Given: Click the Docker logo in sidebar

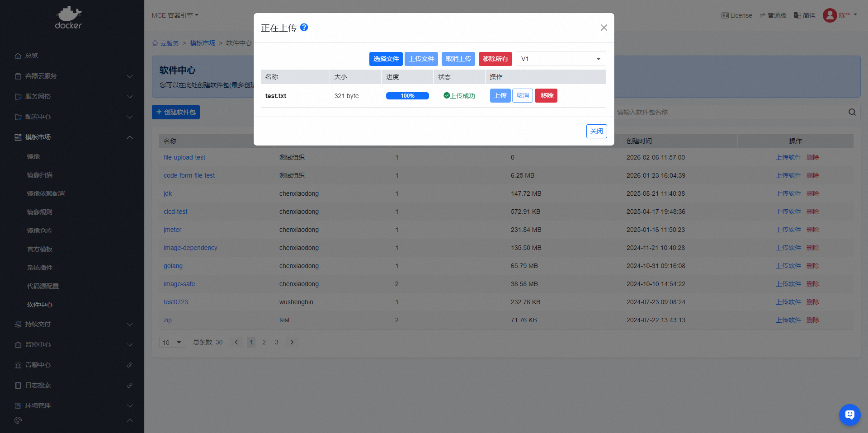Looking at the screenshot, I should [x=68, y=18].
